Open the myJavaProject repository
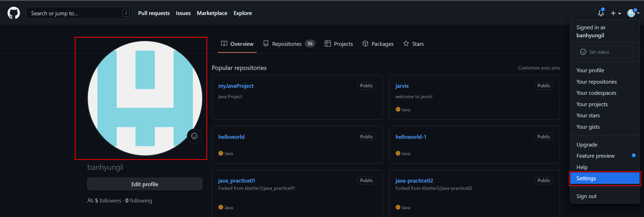644x217 pixels. click(236, 86)
